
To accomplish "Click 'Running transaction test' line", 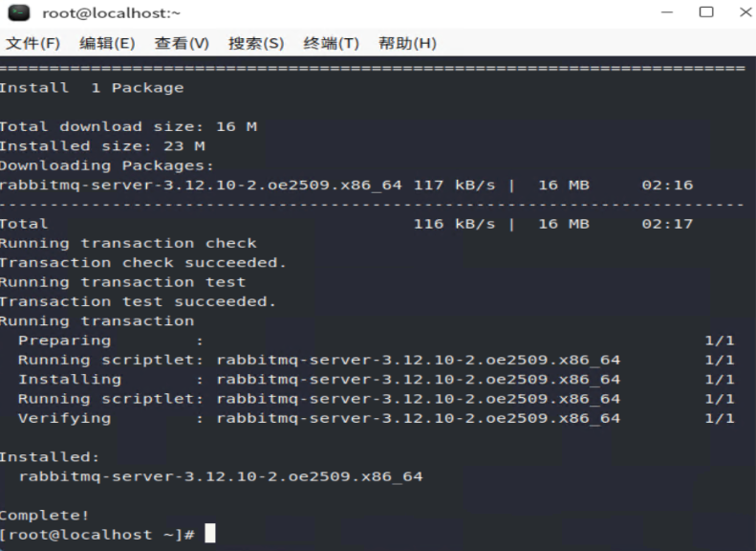I will coord(123,282).
